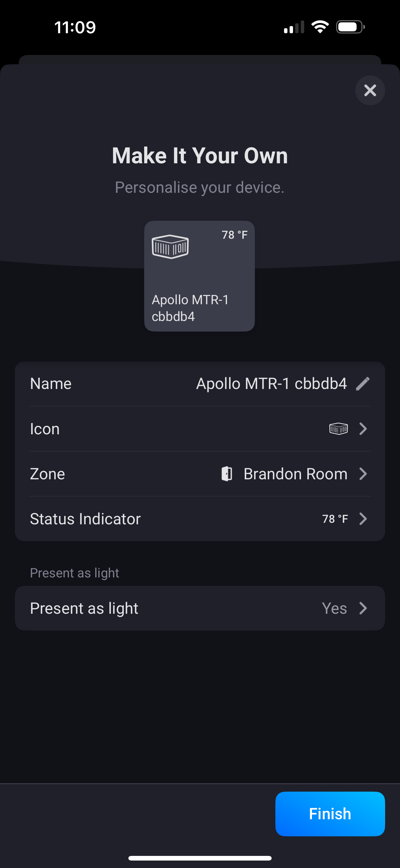
Task: Expand Present as light chevron
Action: pos(363,608)
